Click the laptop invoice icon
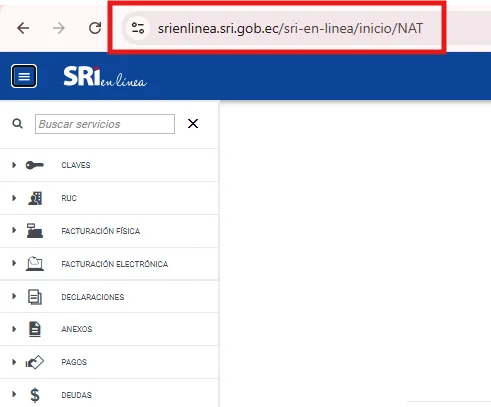The image size is (491, 407). coord(35,263)
